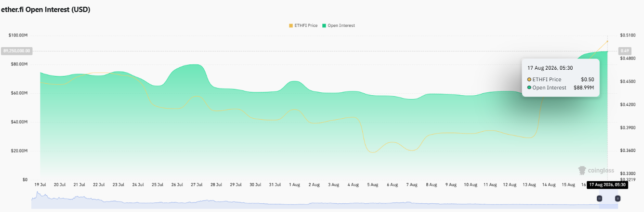
Task: Click the 25 Jul date on the x-axis
Action: click(157, 185)
